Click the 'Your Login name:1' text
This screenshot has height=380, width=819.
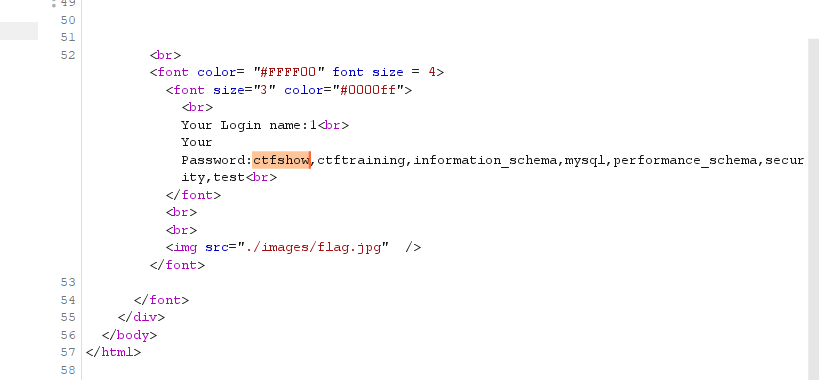point(249,125)
